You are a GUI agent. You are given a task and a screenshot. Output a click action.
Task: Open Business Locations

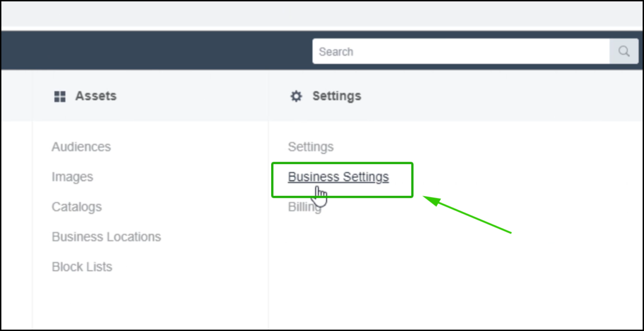tap(106, 237)
